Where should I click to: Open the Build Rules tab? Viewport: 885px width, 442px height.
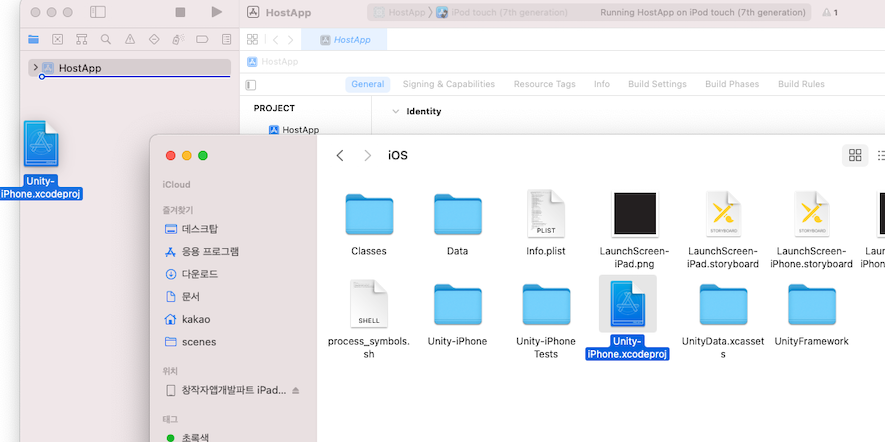[x=801, y=84]
